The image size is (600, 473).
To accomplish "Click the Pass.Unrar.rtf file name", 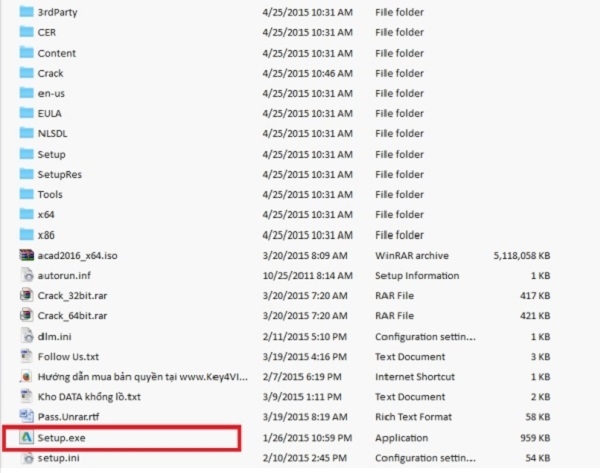I will pos(68,417).
